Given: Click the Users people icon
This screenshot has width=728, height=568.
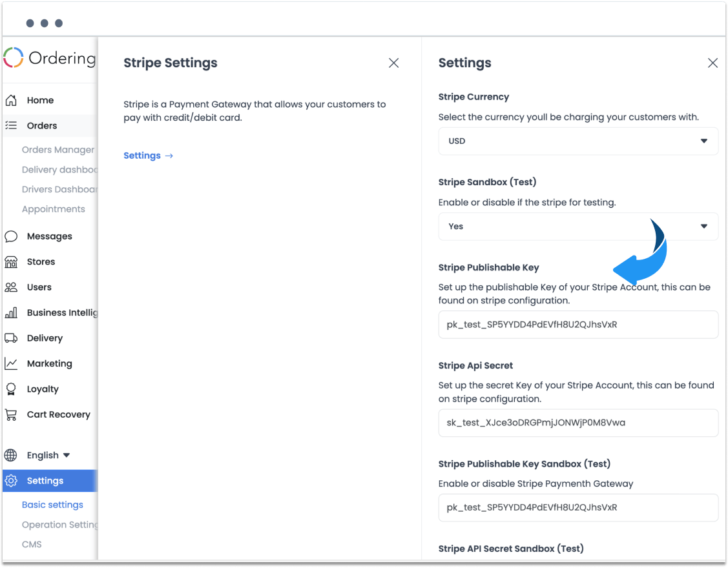Looking at the screenshot, I should 11,287.
